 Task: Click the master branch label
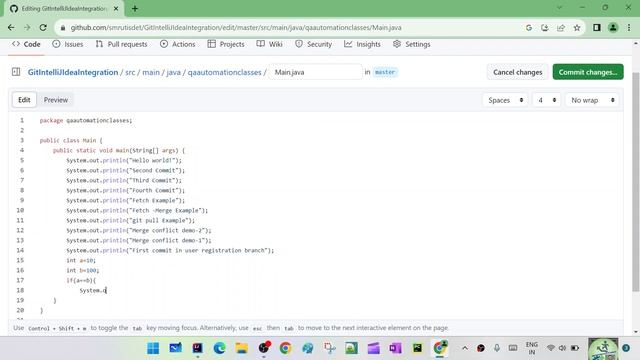[385, 72]
